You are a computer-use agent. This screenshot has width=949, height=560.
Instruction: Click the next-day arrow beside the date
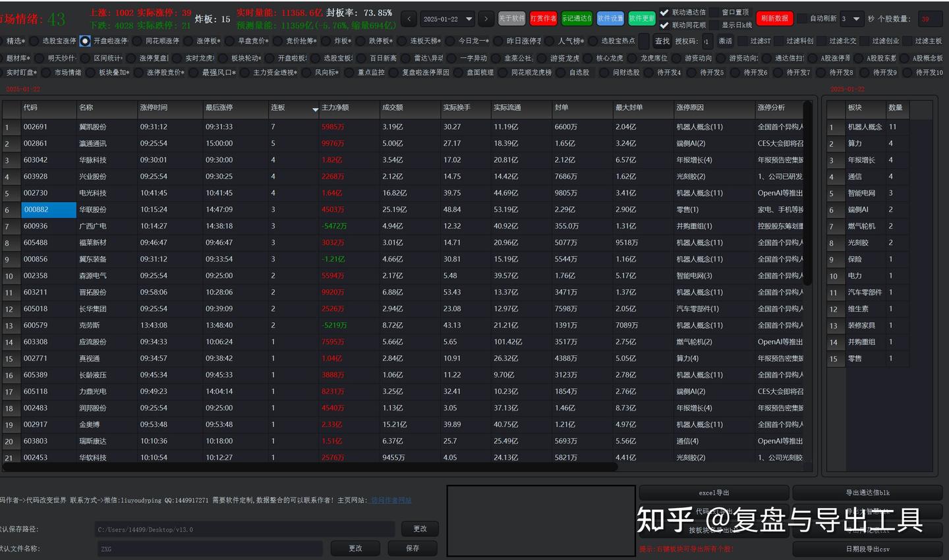[x=486, y=19]
